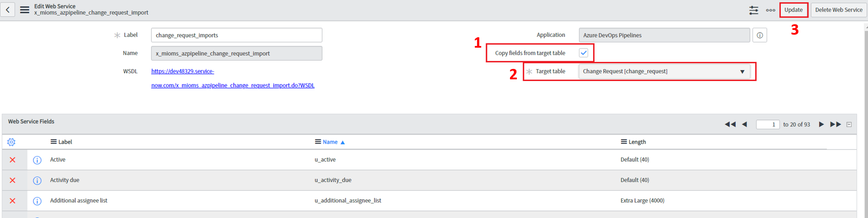
Task: Collapse the Web Service Fields list
Action: 849,124
